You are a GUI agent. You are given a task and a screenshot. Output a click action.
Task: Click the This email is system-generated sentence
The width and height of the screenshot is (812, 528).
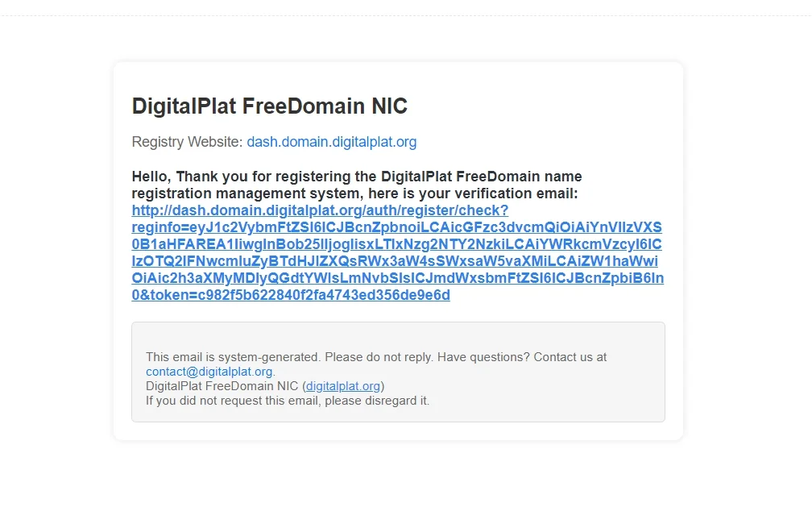289,357
